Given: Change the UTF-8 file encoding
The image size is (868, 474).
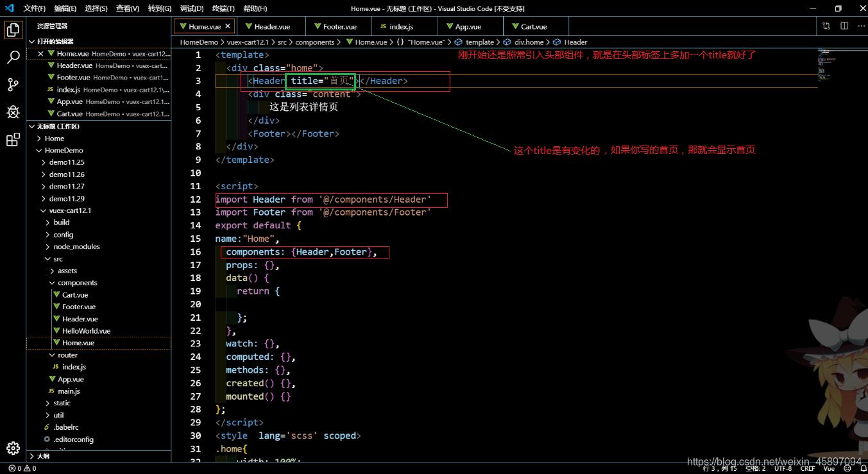Looking at the screenshot, I should coord(783,469).
